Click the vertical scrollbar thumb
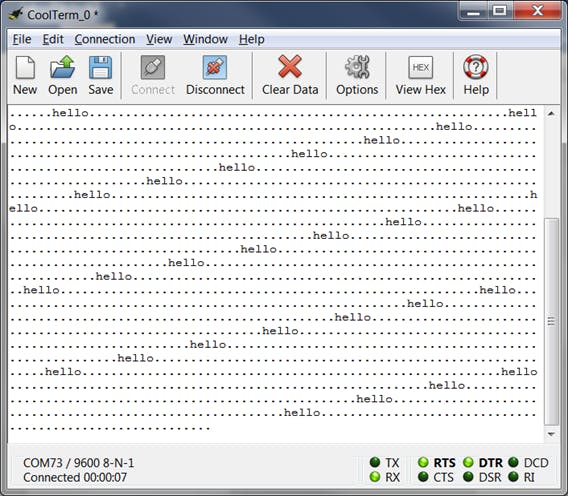The image size is (568, 496). click(551, 321)
